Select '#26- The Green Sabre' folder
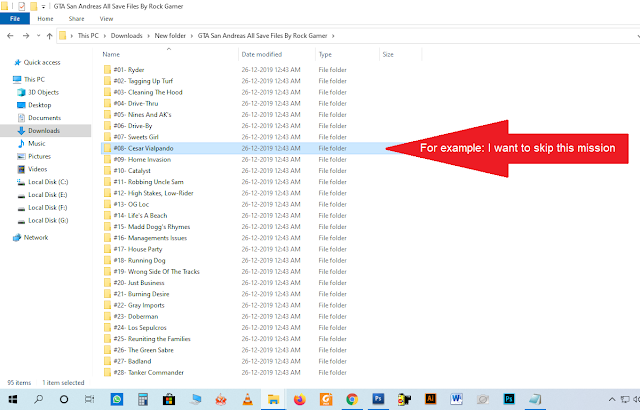Image resolution: width=640 pixels, height=410 pixels. 143,350
